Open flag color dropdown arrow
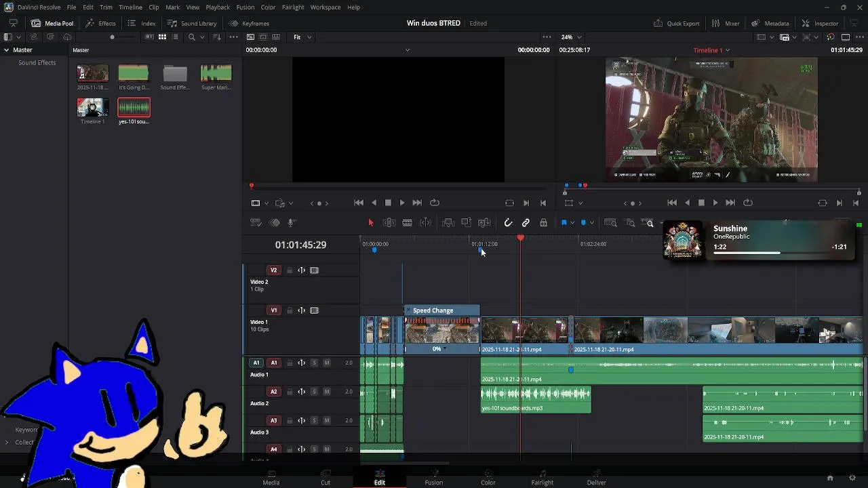The height and width of the screenshot is (488, 868). 572,223
